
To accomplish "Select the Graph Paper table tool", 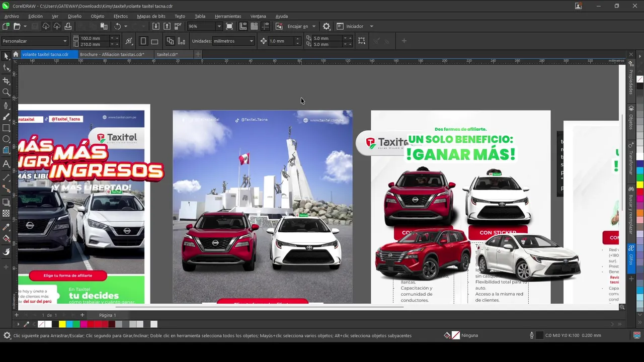I will 6,150.
